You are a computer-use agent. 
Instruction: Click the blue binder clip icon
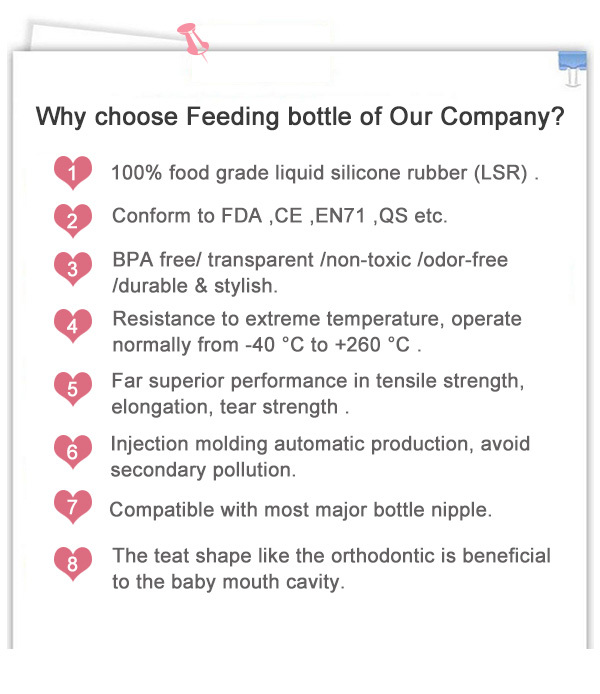coord(573,69)
